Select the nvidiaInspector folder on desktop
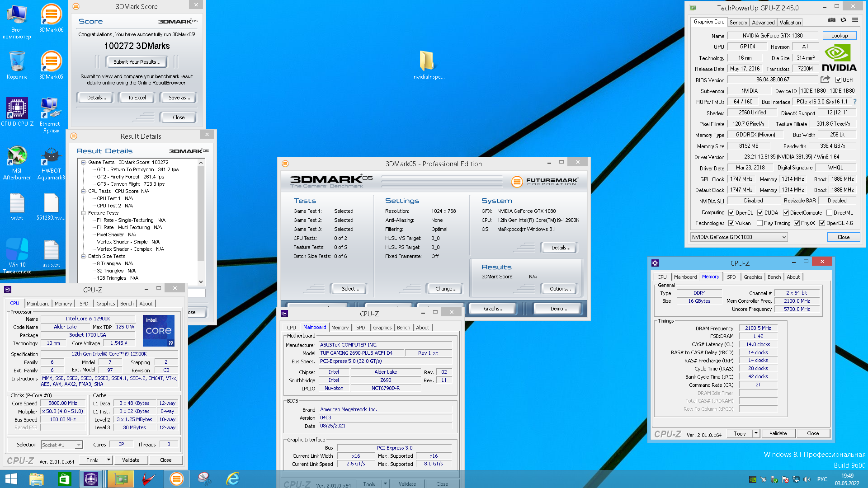The image size is (868, 488). [x=429, y=65]
